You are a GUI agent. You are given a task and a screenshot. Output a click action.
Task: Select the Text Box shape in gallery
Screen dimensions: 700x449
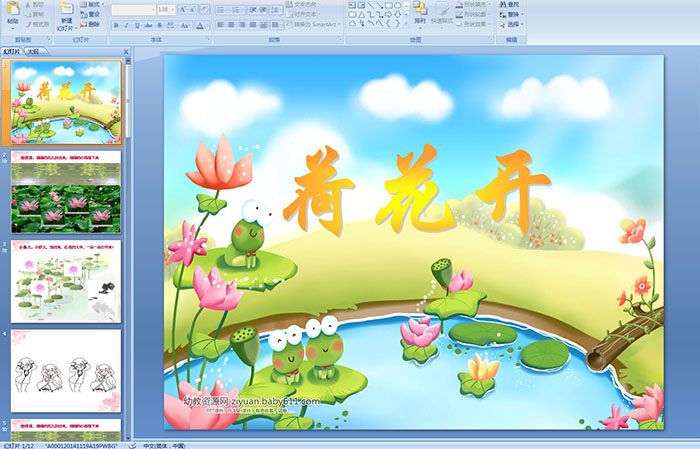352,5
